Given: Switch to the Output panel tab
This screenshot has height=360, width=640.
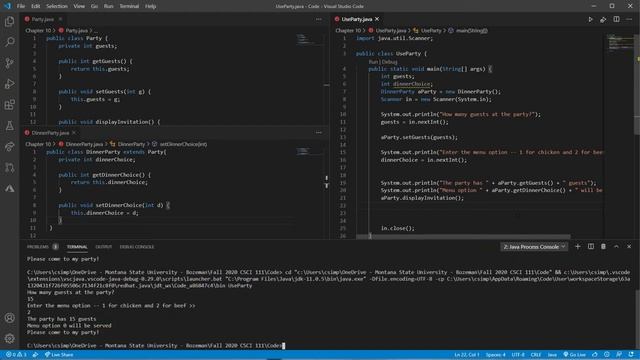Looking at the screenshot, I should tap(103, 247).
